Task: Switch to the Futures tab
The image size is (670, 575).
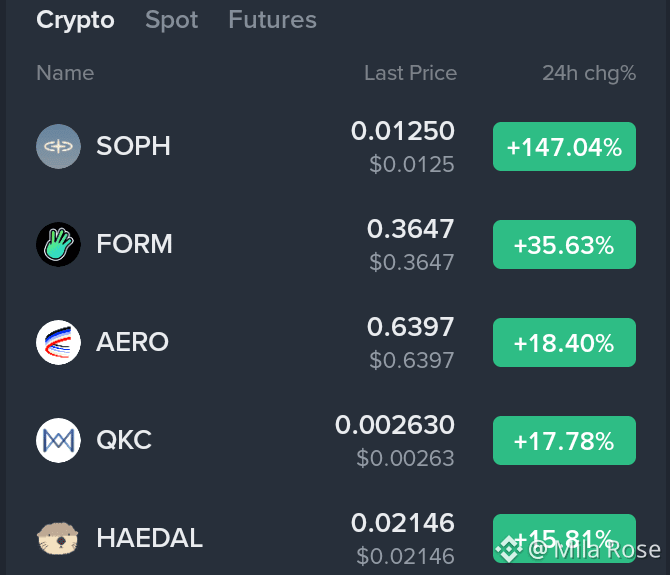Action: [x=272, y=20]
